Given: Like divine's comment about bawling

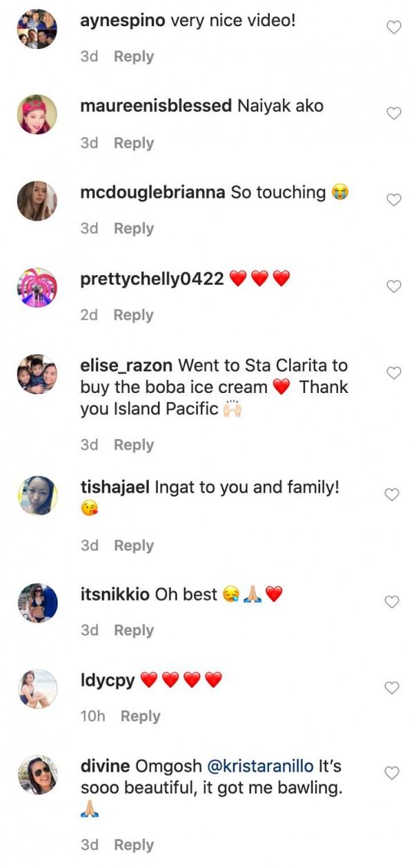Looking at the screenshot, I should 393,774.
